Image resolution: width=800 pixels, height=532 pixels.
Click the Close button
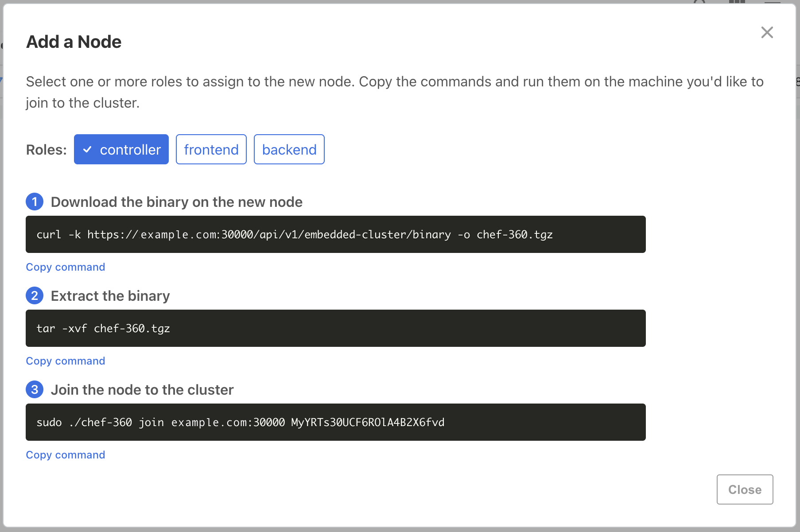click(x=745, y=489)
